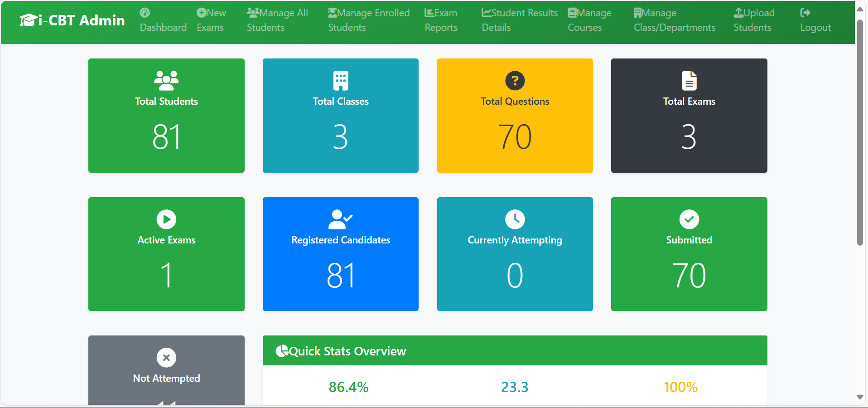
Task: Click the Not Attempted X icon
Action: [166, 358]
